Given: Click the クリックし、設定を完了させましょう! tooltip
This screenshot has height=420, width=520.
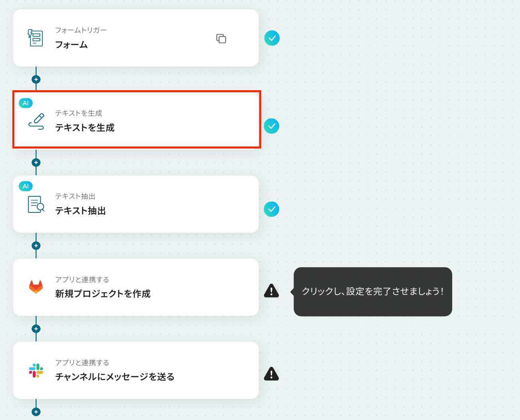Looking at the screenshot, I should 373,291.
